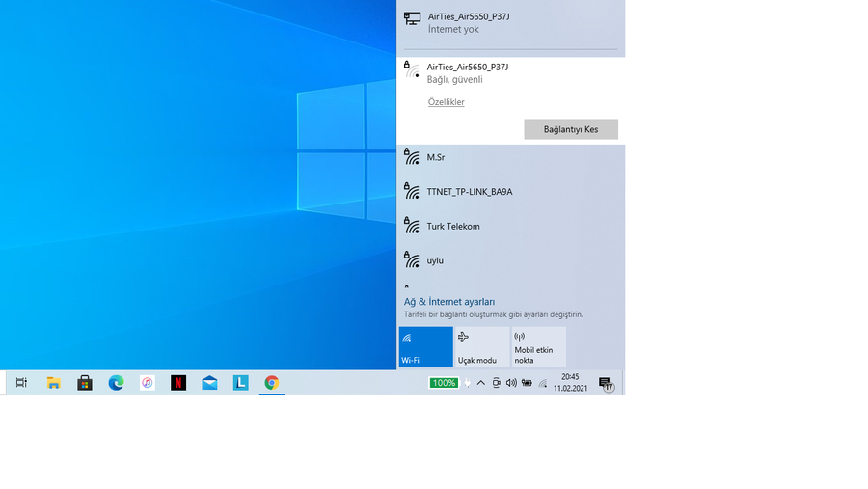Open the clock and date 20:45
868x489 pixels.
[x=570, y=383]
